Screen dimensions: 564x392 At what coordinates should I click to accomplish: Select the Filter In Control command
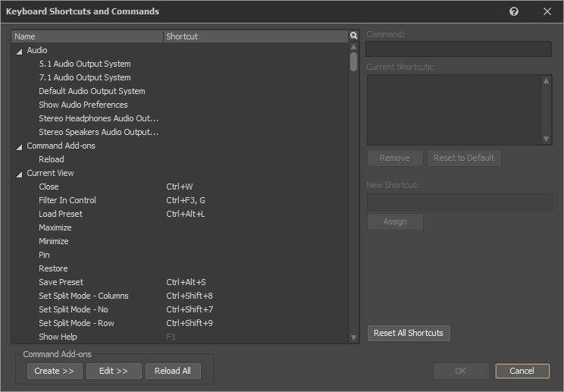[x=67, y=200]
